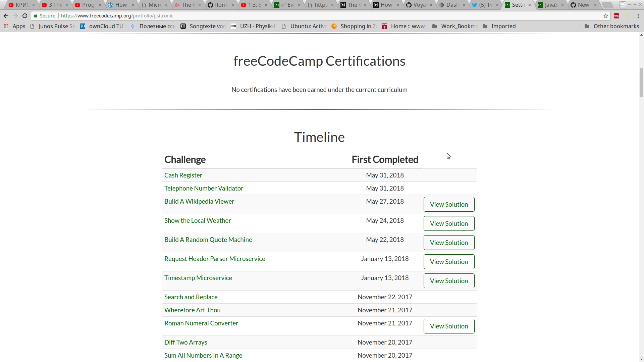This screenshot has height=362, width=644.
Task: Click the CORS extension icon
Action: click(x=617, y=16)
